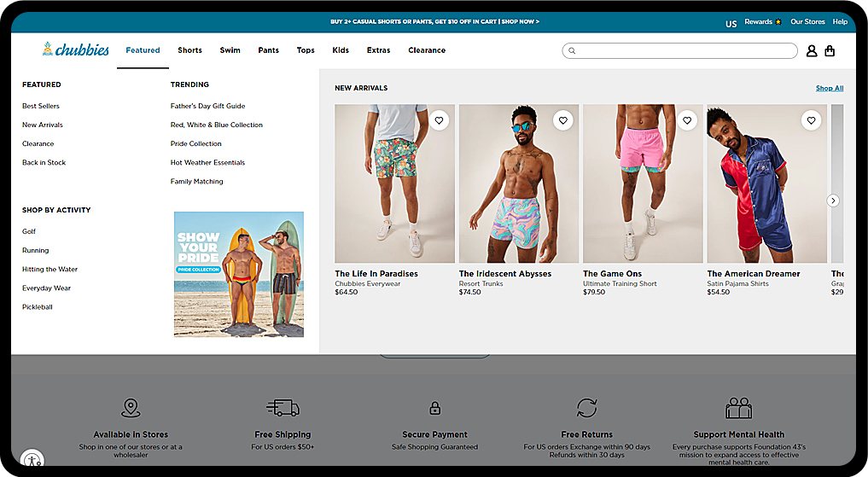Open Pride Collection trending link

coord(196,143)
